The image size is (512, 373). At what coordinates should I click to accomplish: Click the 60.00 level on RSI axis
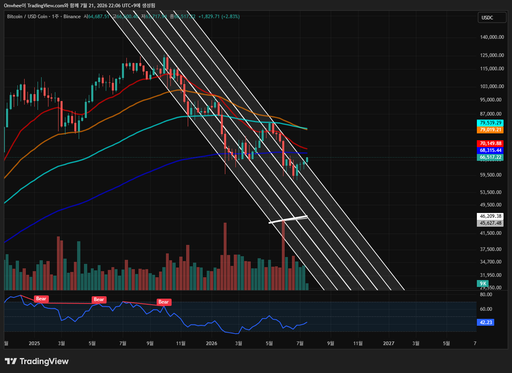(x=486, y=309)
